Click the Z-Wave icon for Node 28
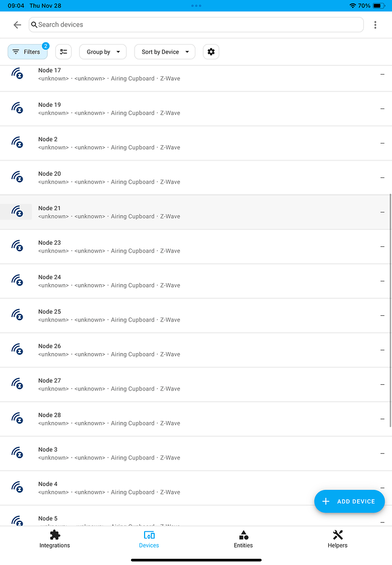Viewport: 392px width, 565px height. coord(18,419)
